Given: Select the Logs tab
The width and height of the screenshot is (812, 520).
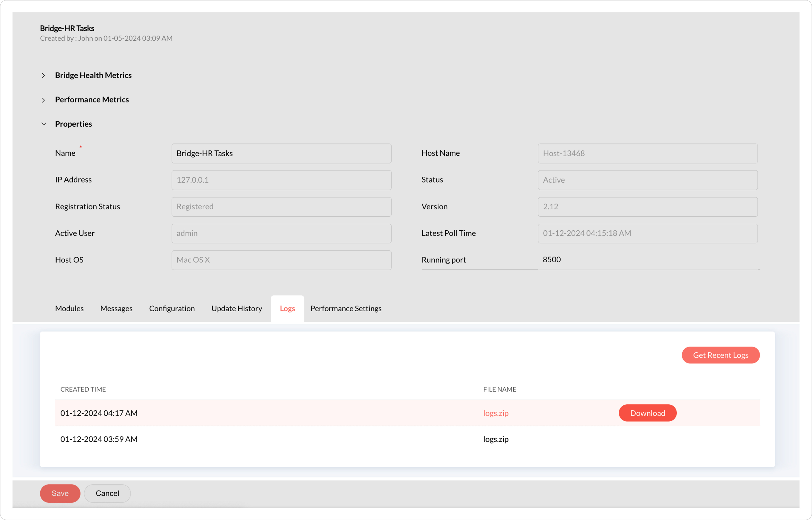Looking at the screenshot, I should 287,308.
